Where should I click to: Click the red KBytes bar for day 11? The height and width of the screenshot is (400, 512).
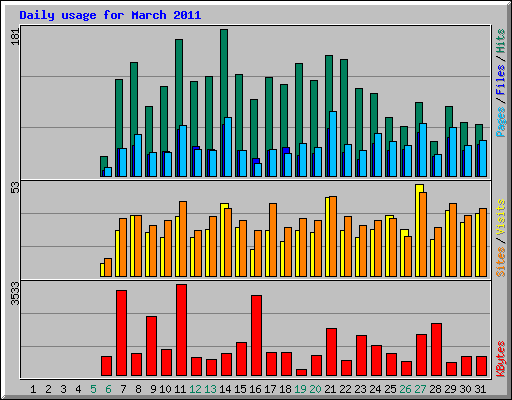click(182, 330)
